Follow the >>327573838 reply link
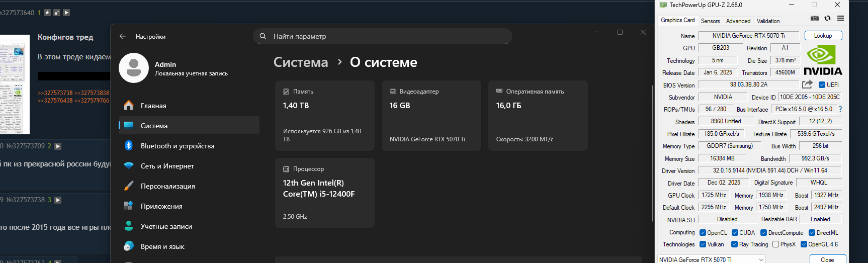 (x=92, y=93)
